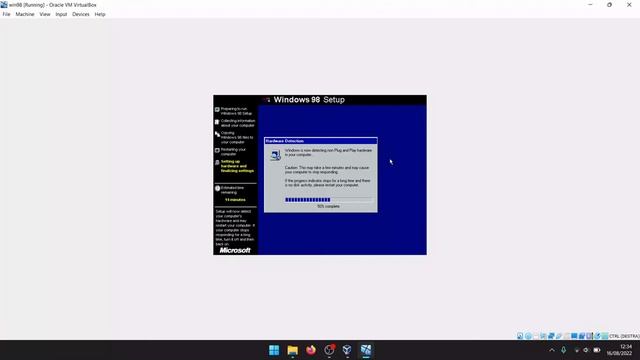Minimize the VirtualBox VM window
This screenshot has height=360, width=640.
(590, 5)
